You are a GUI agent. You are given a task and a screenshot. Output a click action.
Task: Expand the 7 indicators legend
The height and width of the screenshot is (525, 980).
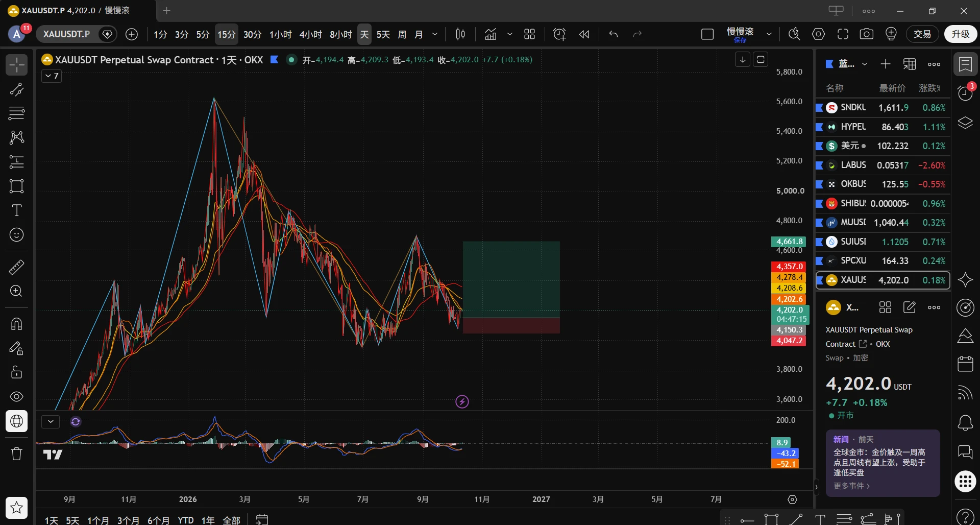[52, 76]
